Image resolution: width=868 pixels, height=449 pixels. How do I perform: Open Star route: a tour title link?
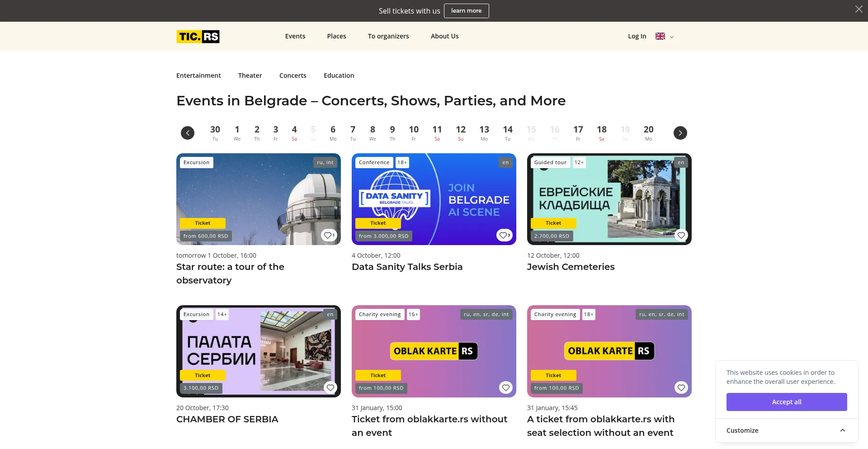coord(231,274)
